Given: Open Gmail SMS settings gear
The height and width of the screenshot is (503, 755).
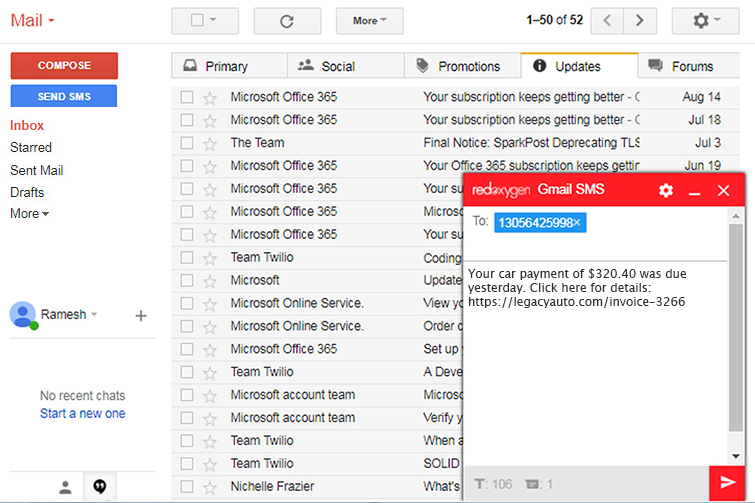Looking at the screenshot, I should tap(666, 190).
